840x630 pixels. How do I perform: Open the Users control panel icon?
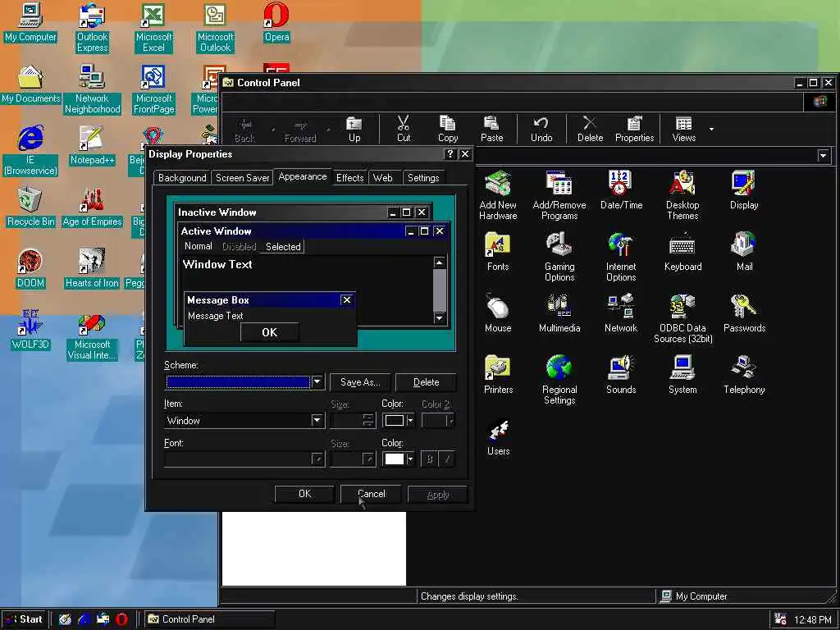[498, 436]
